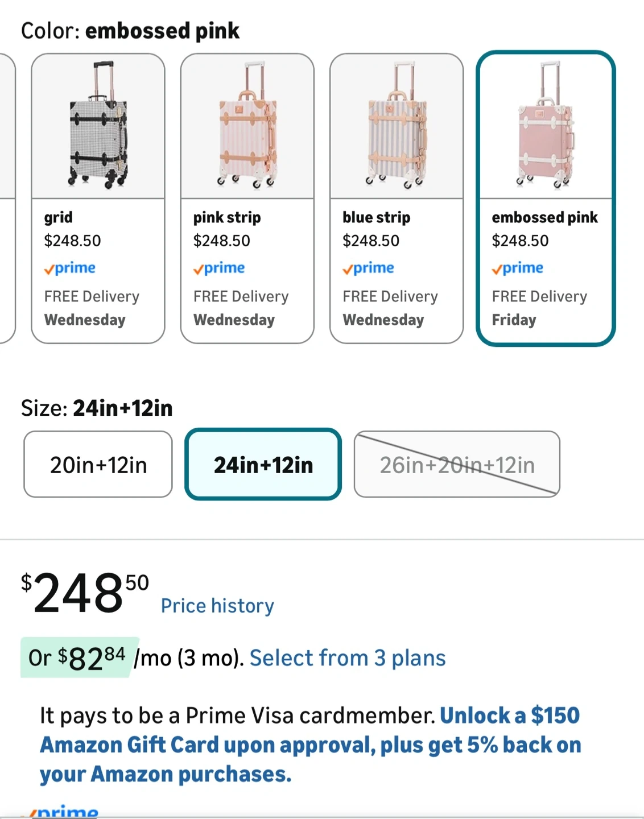Choose the pink strip suitcase image

click(247, 126)
